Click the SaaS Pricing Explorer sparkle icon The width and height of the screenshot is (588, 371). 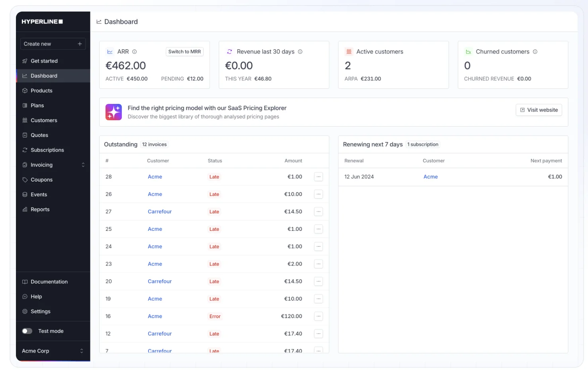[114, 112]
